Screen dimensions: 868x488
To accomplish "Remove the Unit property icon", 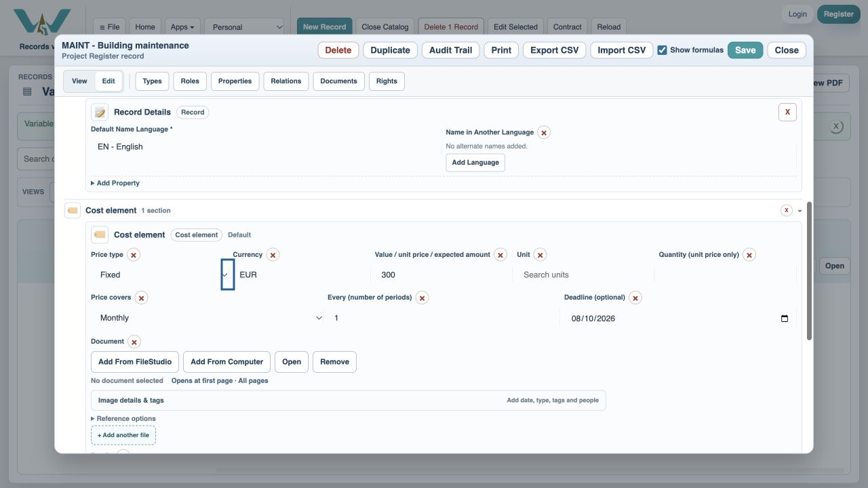I will coord(540,255).
